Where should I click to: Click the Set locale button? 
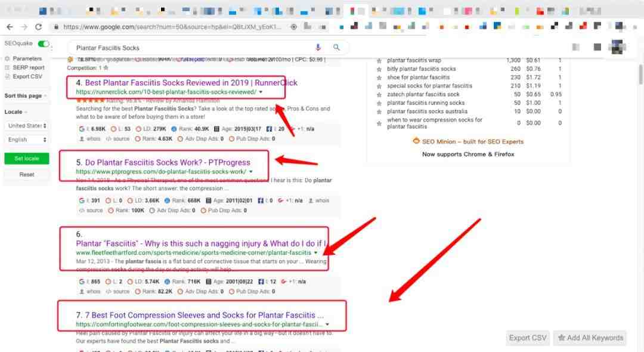click(x=27, y=159)
